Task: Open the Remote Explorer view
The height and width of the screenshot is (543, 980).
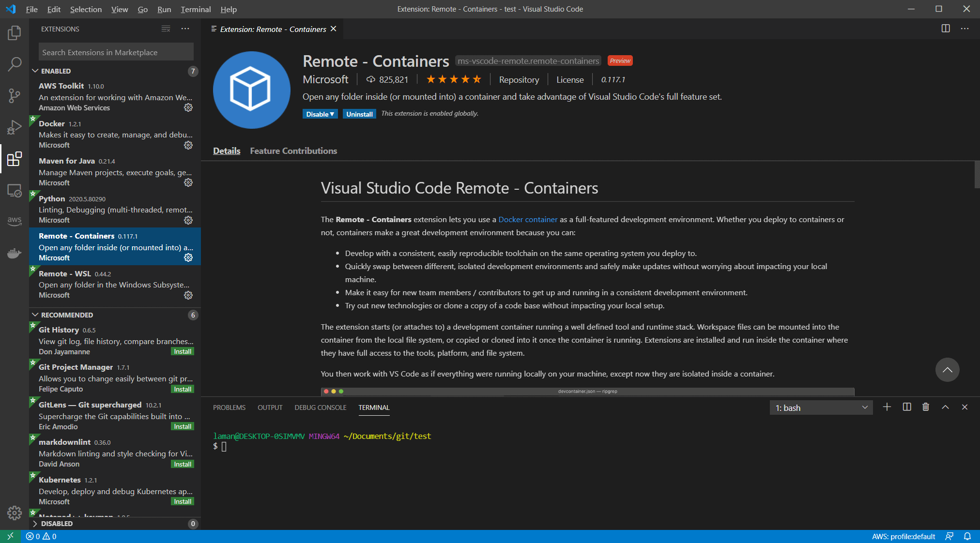Action: [x=15, y=191]
